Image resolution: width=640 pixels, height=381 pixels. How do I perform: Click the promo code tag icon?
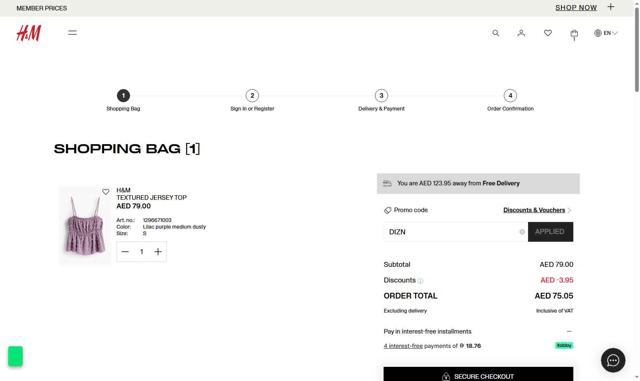pos(387,210)
